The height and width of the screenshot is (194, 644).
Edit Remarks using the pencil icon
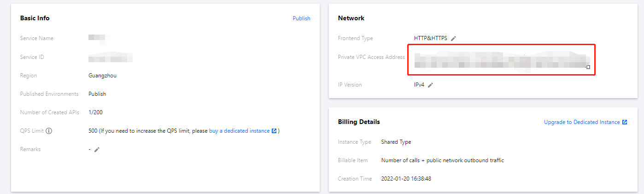point(97,150)
